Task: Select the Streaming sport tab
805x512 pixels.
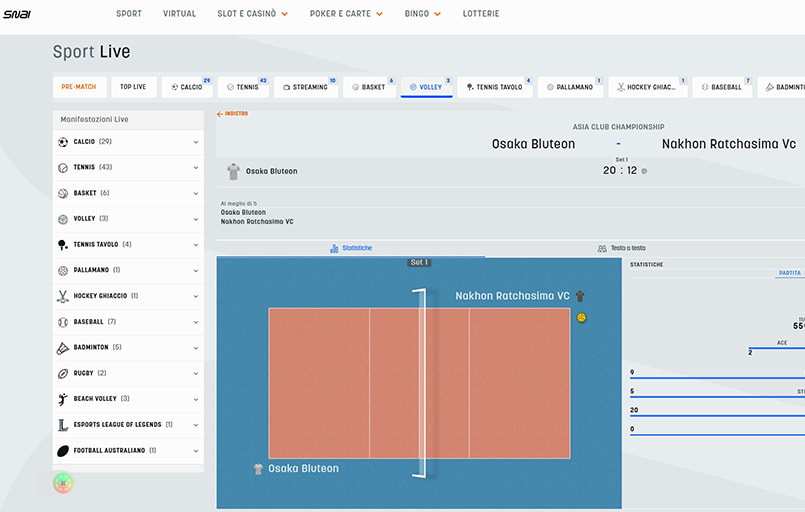Action: tap(305, 87)
